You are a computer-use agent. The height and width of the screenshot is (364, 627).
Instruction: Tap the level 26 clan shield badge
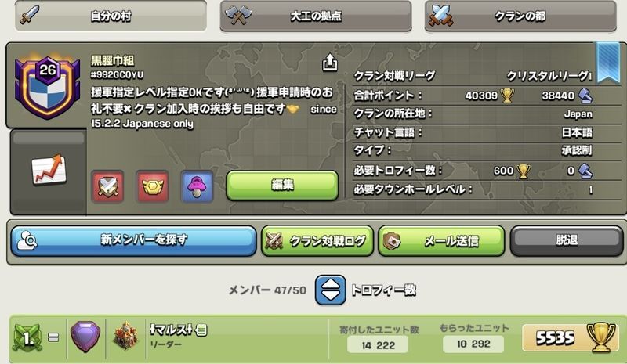tap(47, 88)
